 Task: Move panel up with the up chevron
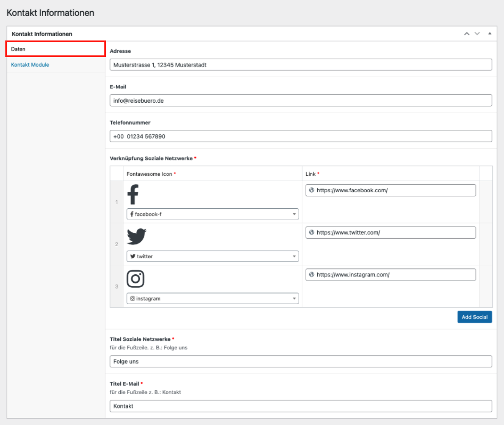pos(467,34)
